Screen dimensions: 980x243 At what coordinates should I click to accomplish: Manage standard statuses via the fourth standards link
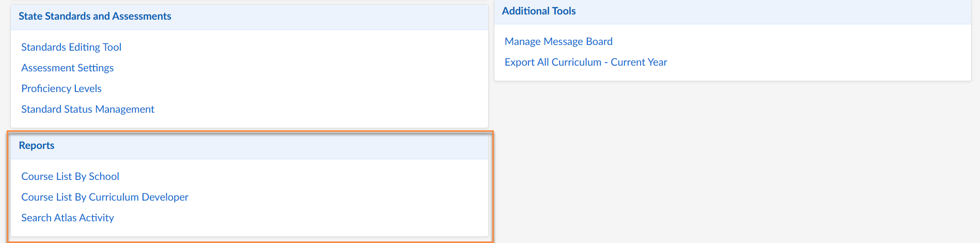tap(88, 109)
